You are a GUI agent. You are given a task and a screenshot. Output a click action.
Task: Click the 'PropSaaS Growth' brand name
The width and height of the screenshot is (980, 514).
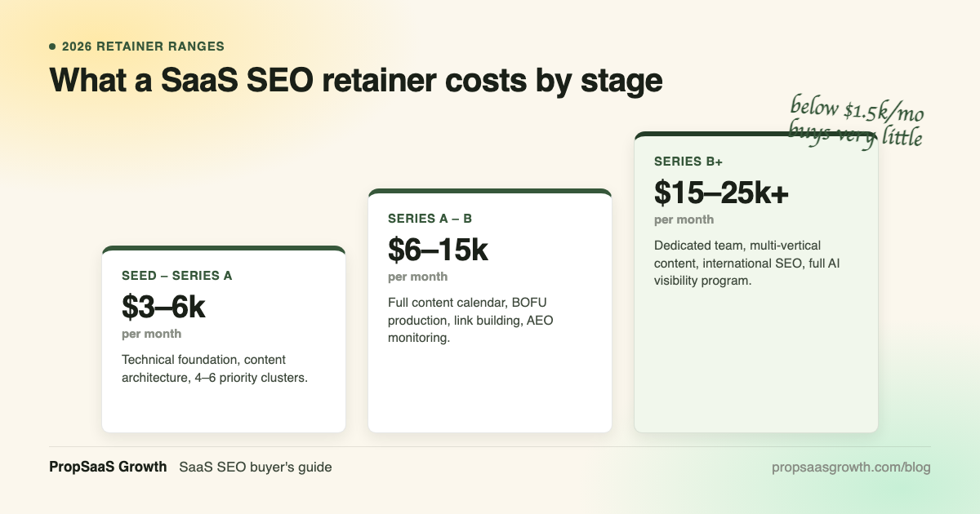[109, 467]
